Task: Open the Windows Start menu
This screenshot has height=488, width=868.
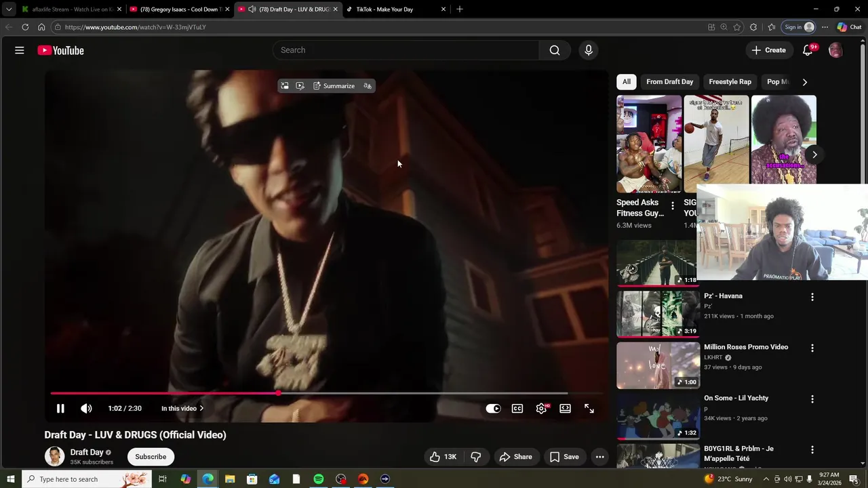Action: click(11, 479)
